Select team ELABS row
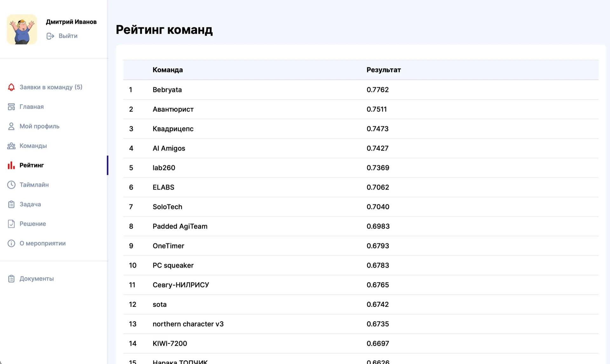The image size is (610, 364). (x=361, y=187)
